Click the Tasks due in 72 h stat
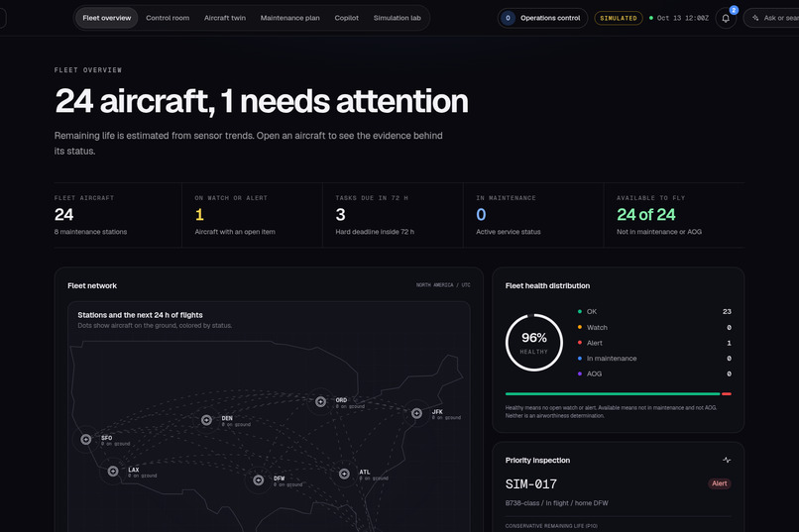 (x=393, y=215)
